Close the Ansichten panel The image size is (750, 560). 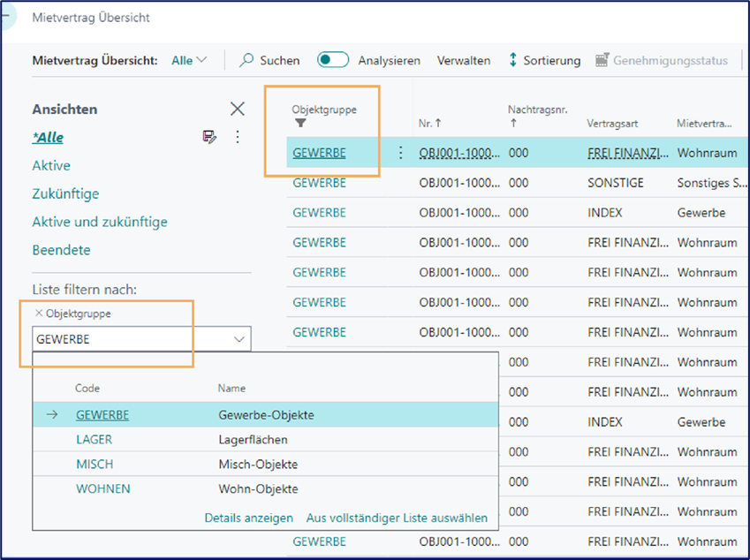(237, 109)
